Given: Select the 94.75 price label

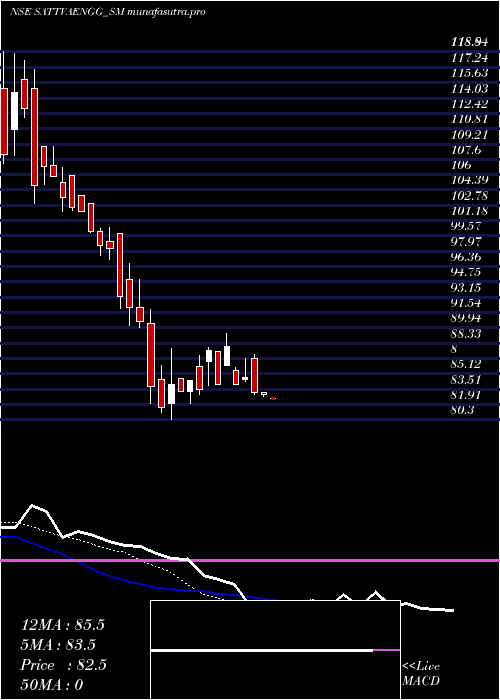Looking at the screenshot, I should coord(466,272).
